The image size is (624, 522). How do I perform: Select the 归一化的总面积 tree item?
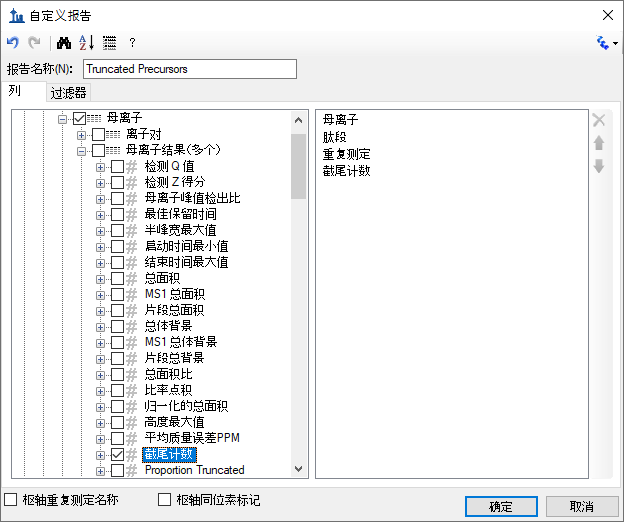click(186, 406)
